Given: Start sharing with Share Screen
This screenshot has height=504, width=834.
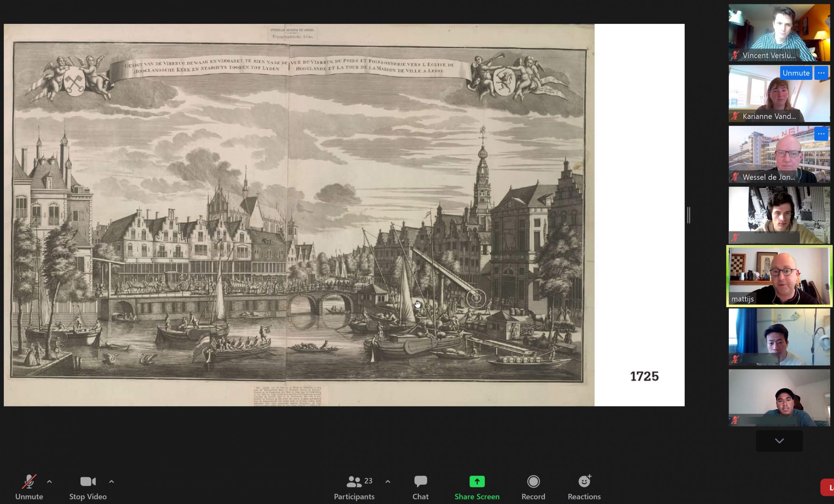Looking at the screenshot, I should [477, 487].
